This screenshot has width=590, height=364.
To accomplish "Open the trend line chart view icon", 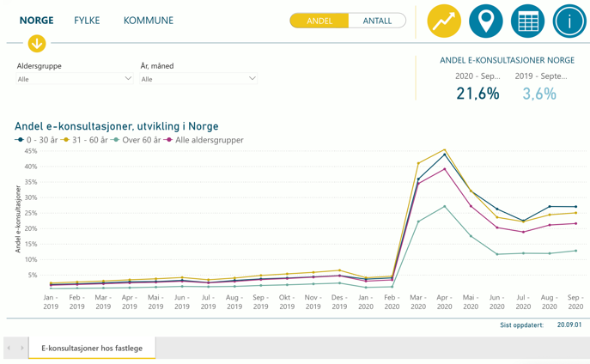I will (x=444, y=21).
